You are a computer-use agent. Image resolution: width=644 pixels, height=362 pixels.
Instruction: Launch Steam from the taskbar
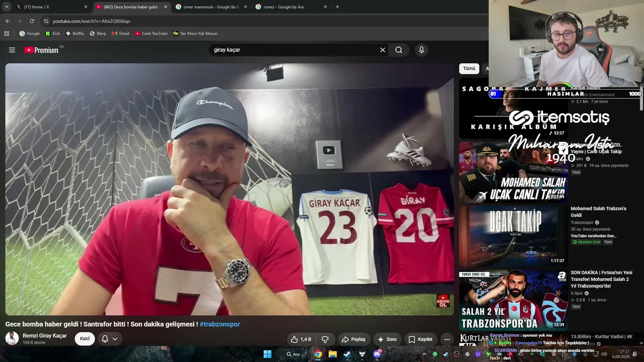click(x=347, y=354)
